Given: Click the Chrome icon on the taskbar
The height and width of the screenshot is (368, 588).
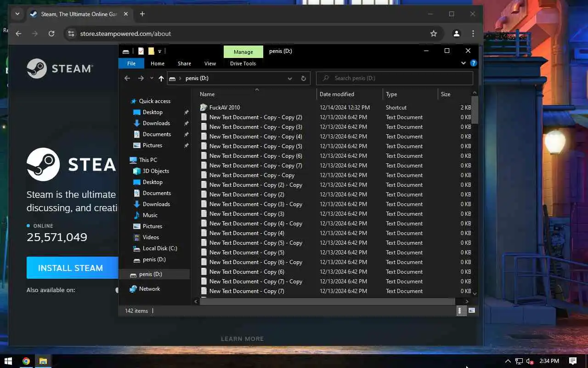Looking at the screenshot, I should (26, 361).
